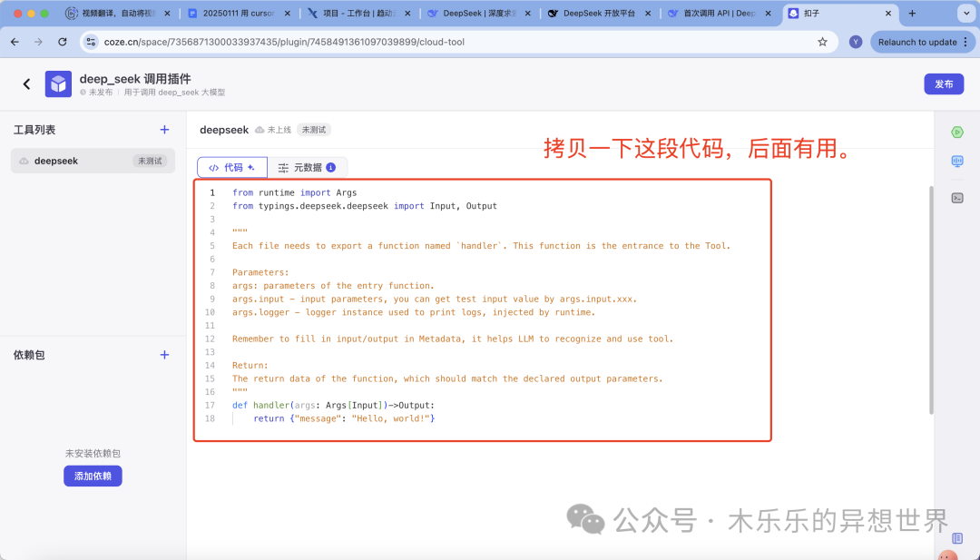Bookmark this page with the star icon
This screenshot has width=980, height=560.
(822, 42)
